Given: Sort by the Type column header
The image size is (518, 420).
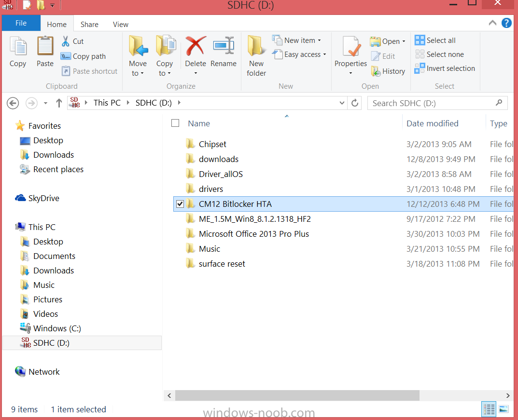Looking at the screenshot, I should pos(498,123).
